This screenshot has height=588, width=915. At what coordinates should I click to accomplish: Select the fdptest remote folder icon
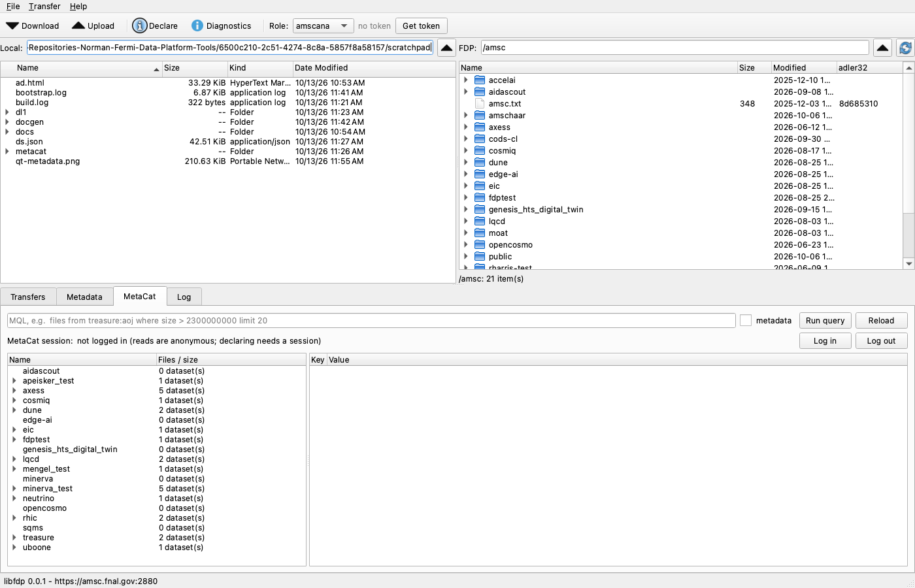(x=480, y=198)
